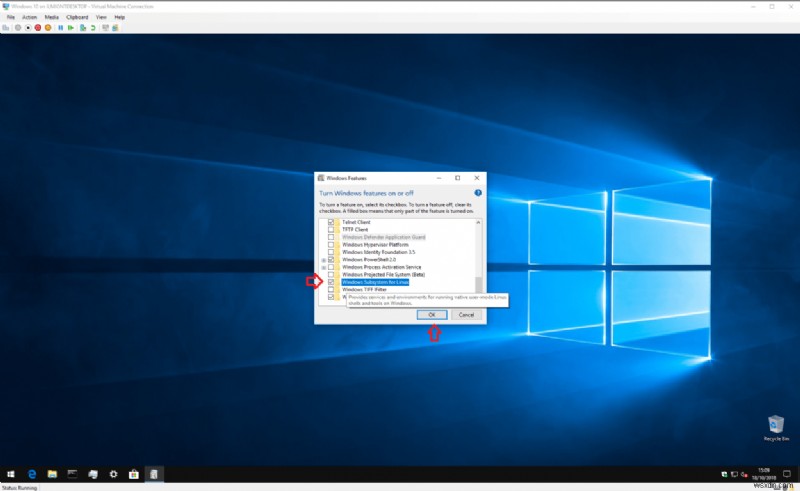Click Cancel in Windows Features dialog
The width and height of the screenshot is (800, 491).
[466, 315]
